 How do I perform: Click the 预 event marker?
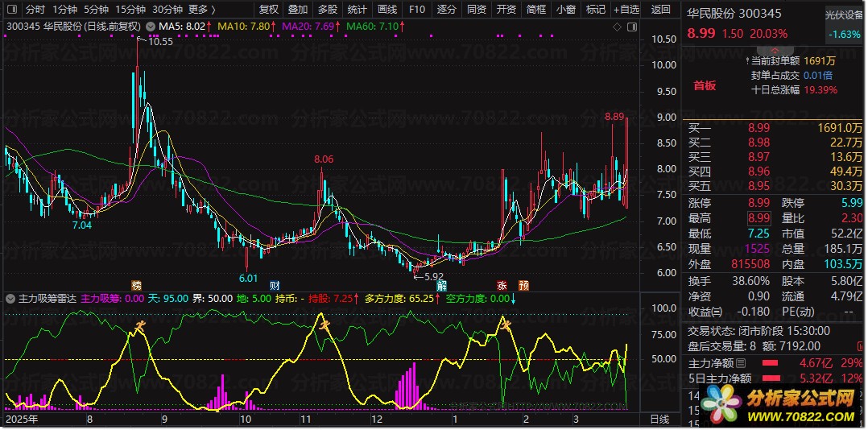click(523, 286)
